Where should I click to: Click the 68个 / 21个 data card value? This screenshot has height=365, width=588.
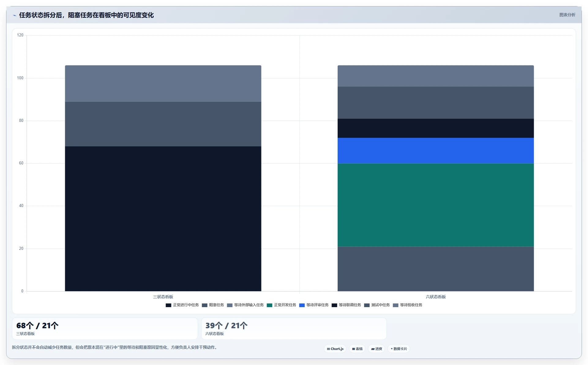37,325
